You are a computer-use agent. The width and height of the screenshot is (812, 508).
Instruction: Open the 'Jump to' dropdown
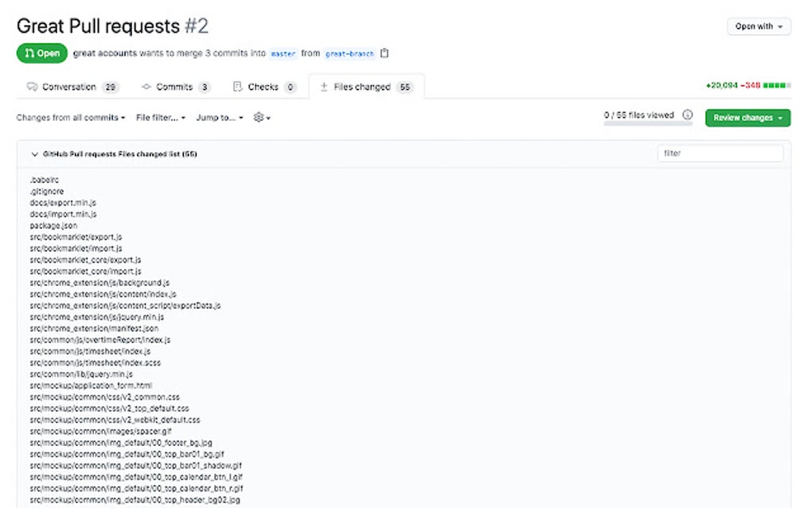[220, 118]
